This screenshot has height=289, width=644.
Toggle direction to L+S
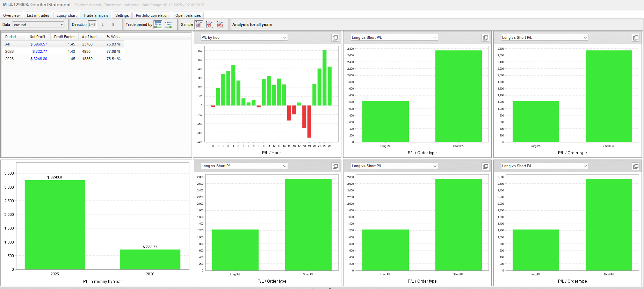click(x=92, y=24)
